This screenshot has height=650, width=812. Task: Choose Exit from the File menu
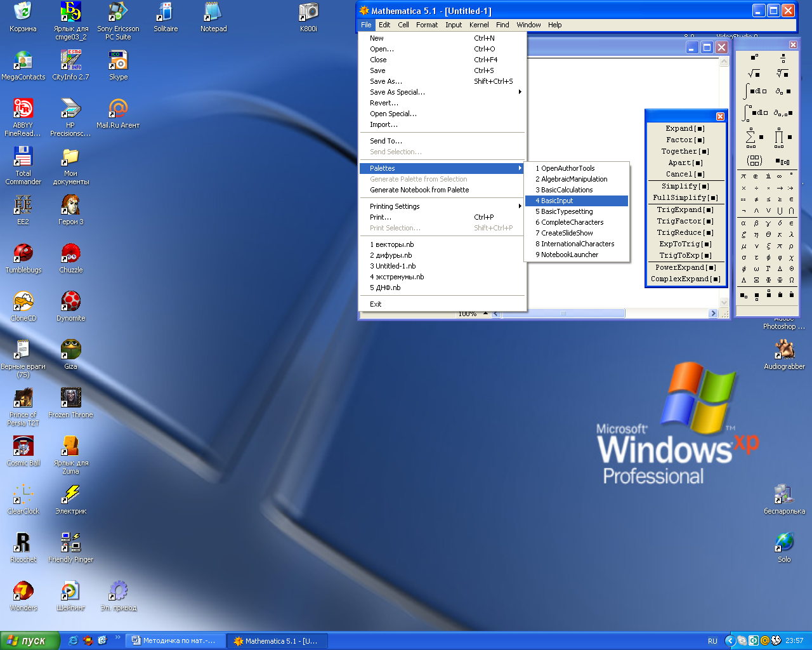tap(443, 304)
